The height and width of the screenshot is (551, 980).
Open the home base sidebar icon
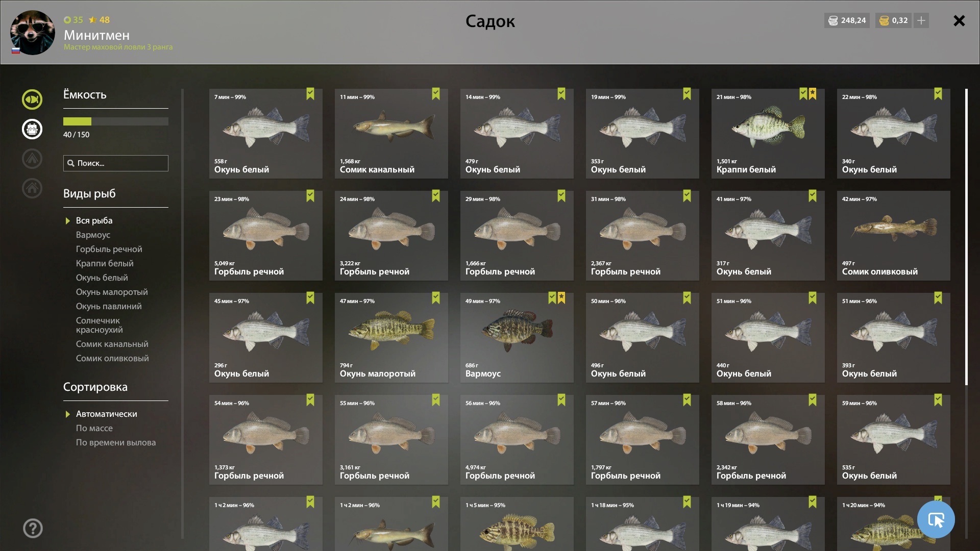(32, 188)
